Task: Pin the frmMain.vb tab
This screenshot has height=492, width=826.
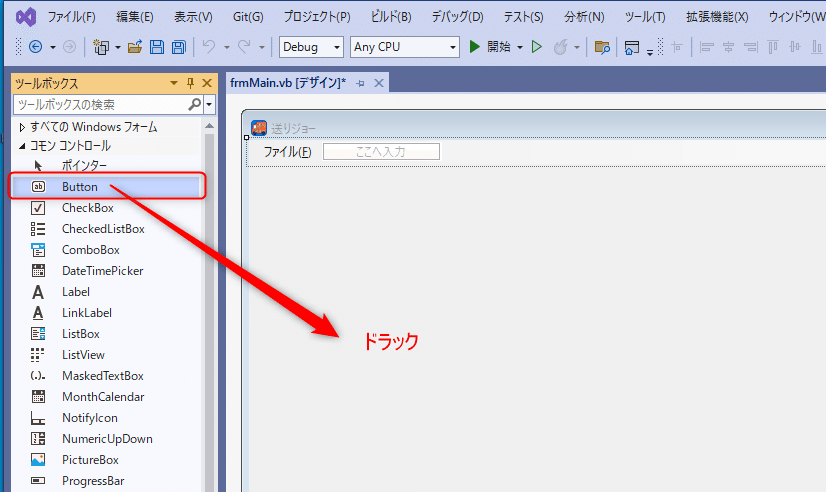Action: pos(360,83)
